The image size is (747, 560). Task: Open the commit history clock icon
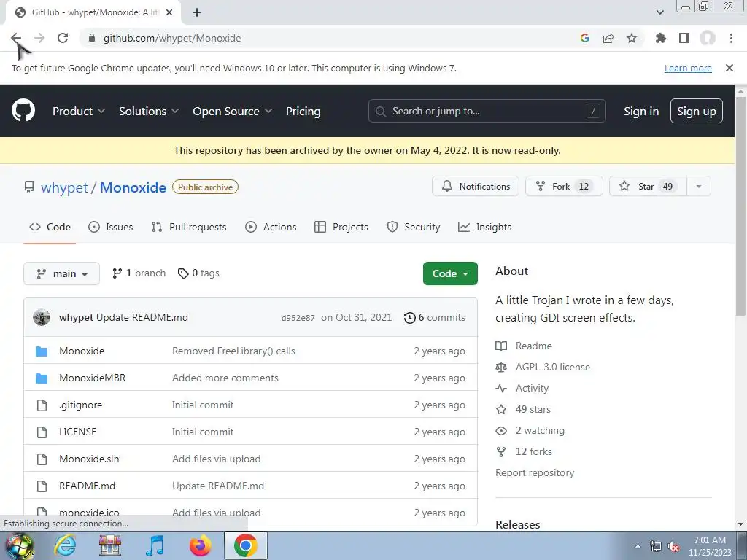pos(409,318)
